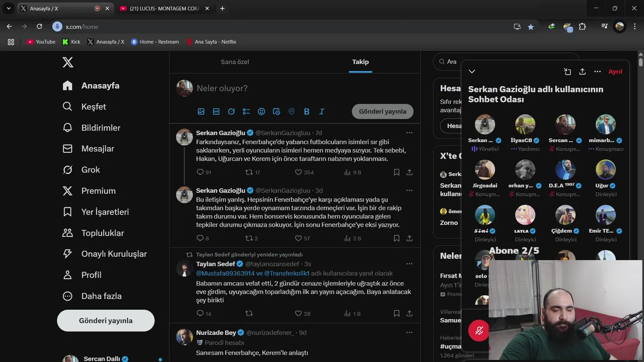Image resolution: width=644 pixels, height=362 pixels.
Task: Open Grok from the sidebar
Action: tap(81, 170)
